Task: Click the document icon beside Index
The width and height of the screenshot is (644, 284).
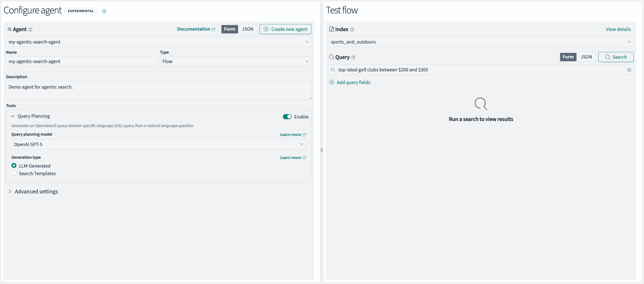Action: coord(332,29)
